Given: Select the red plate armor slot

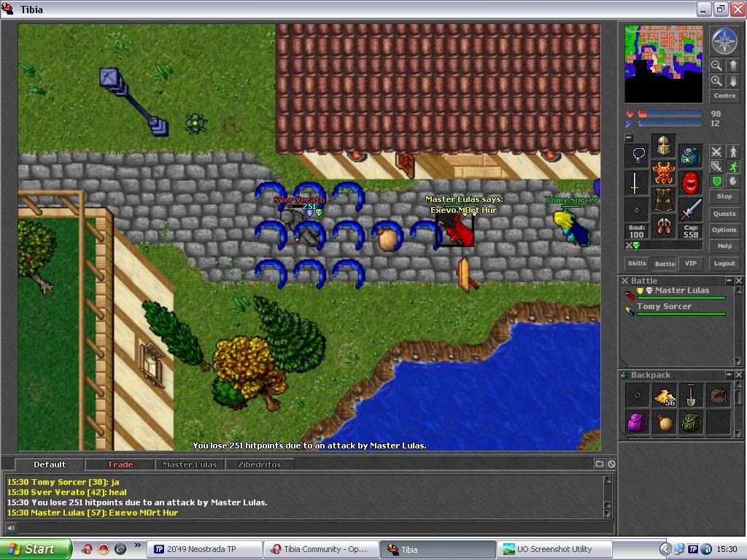Looking at the screenshot, I should 663,172.
